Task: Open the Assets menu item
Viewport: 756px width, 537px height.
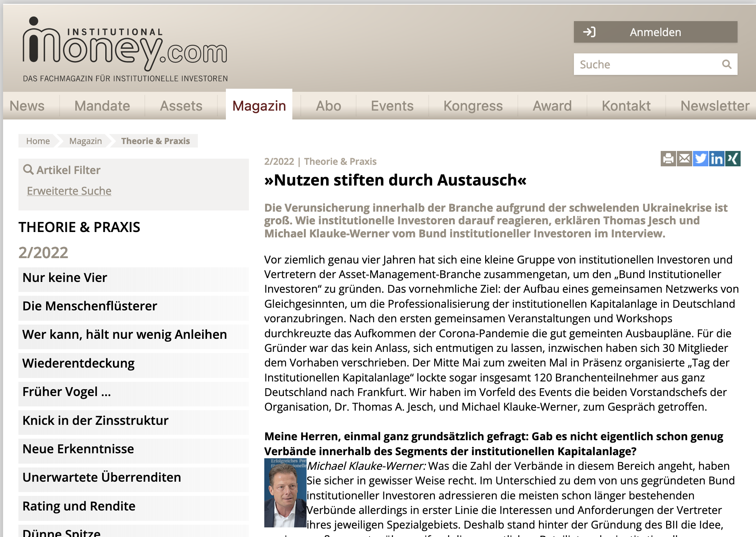Action: pos(181,106)
